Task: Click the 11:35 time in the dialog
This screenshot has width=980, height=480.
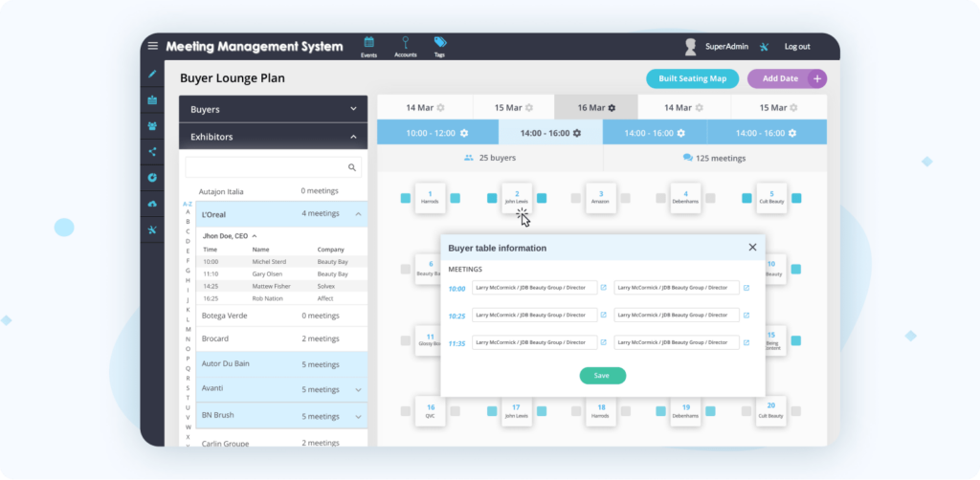Action: pyautogui.click(x=457, y=343)
